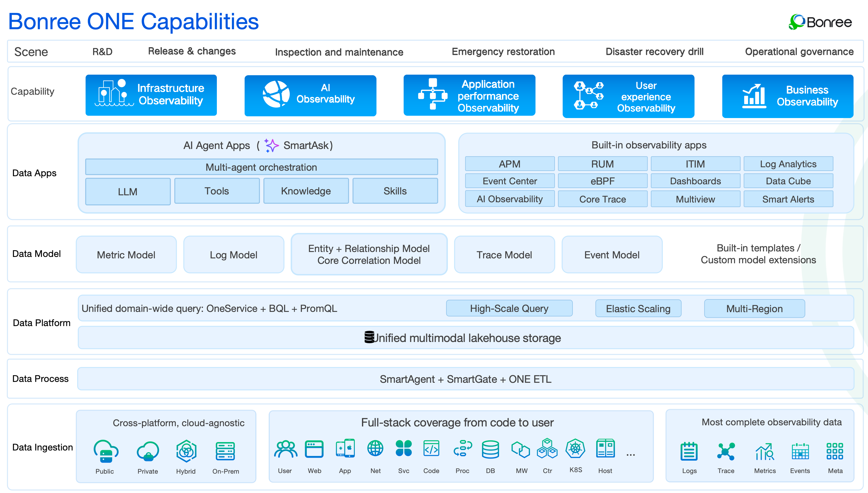The height and width of the screenshot is (493, 868).
Task: Open User experience Observability card
Action: click(628, 96)
